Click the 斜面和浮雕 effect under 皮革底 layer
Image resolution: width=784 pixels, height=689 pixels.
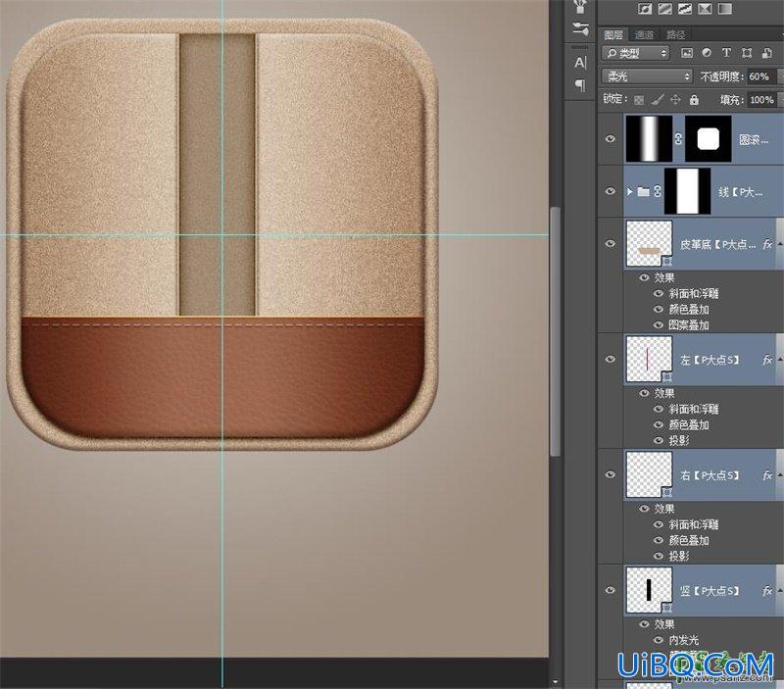pos(694,293)
